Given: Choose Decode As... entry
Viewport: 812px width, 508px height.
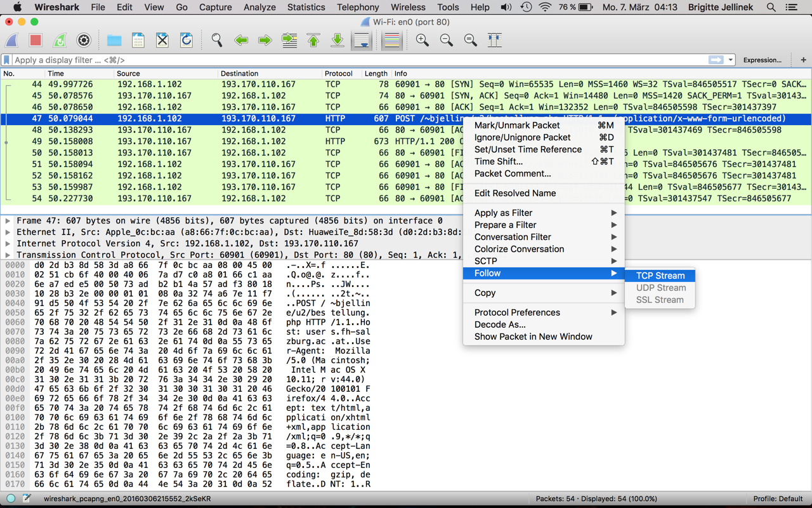Looking at the screenshot, I should pyautogui.click(x=544, y=324).
